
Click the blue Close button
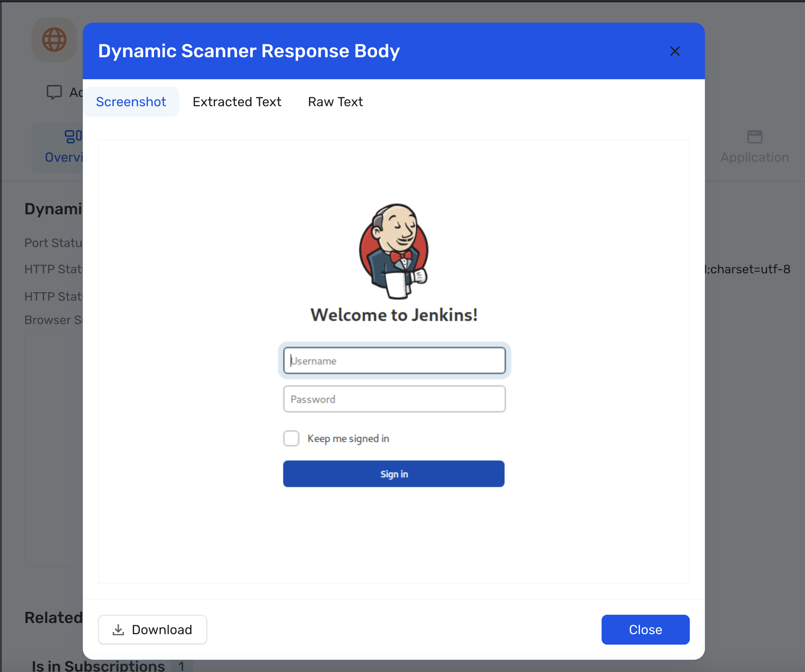646,630
